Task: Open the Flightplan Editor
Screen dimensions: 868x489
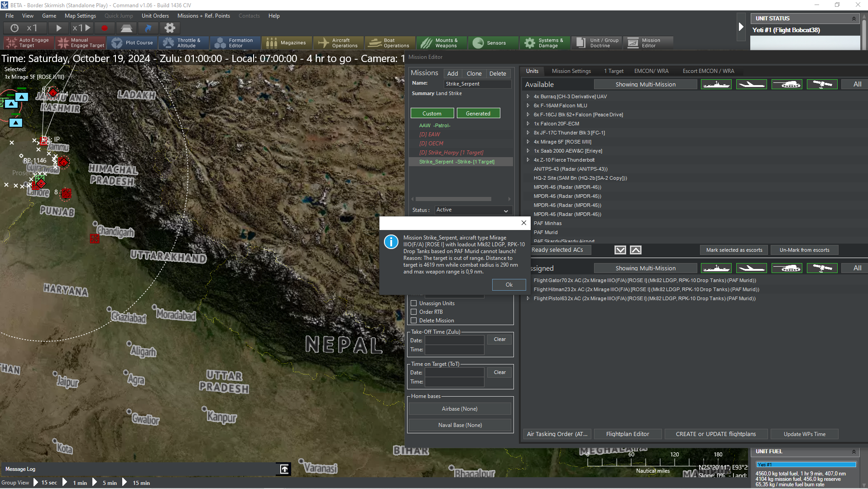Action: click(627, 434)
